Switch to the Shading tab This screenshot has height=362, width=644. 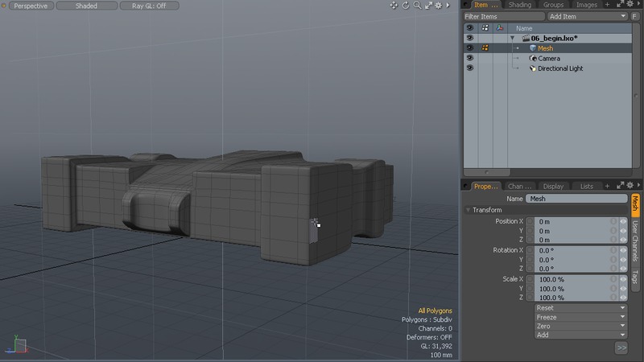(x=519, y=6)
